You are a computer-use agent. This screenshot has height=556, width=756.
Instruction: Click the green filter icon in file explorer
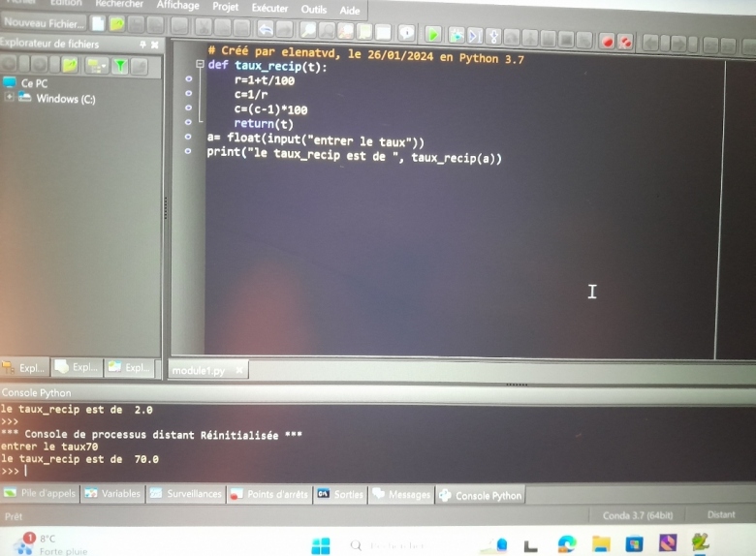120,65
